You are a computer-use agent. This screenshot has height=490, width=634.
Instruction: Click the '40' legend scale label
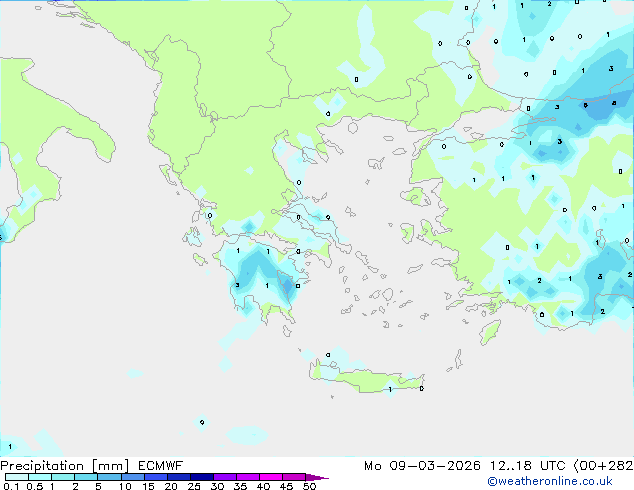pos(263,486)
